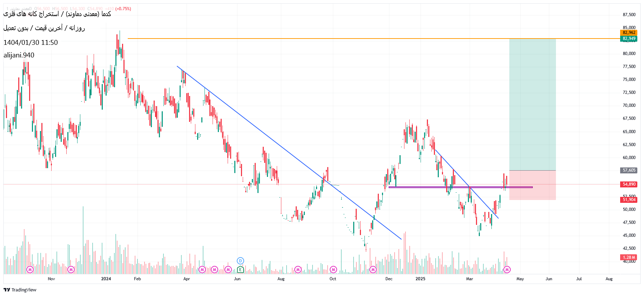Click the Feb label on time axis
Viewport: 644px width, 296px height.
[x=137, y=279]
